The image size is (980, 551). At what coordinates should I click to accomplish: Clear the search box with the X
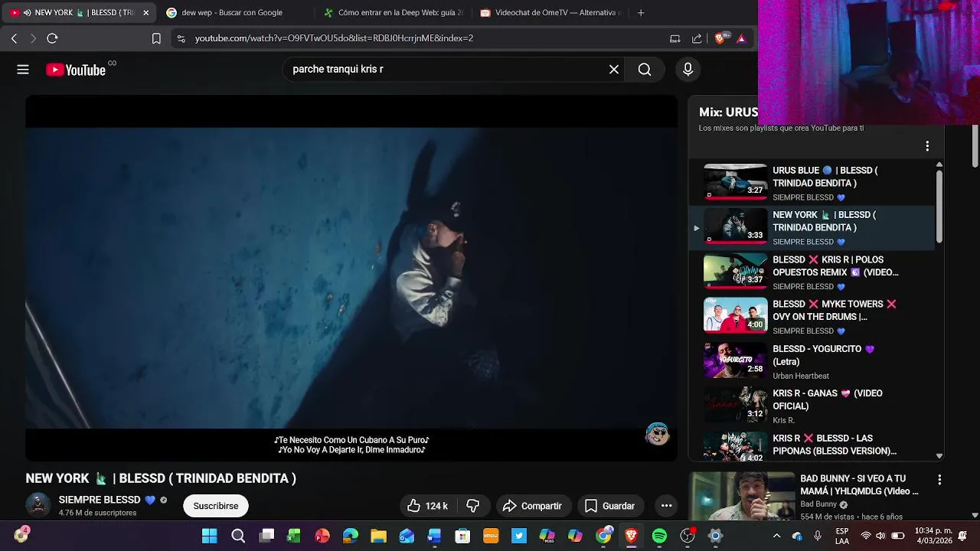click(614, 70)
